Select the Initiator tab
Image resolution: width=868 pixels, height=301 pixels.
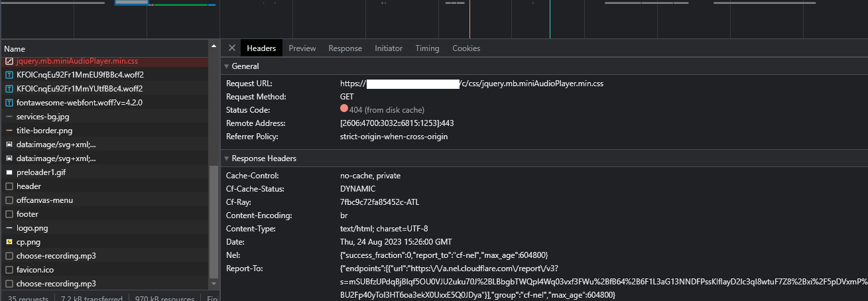coord(388,48)
